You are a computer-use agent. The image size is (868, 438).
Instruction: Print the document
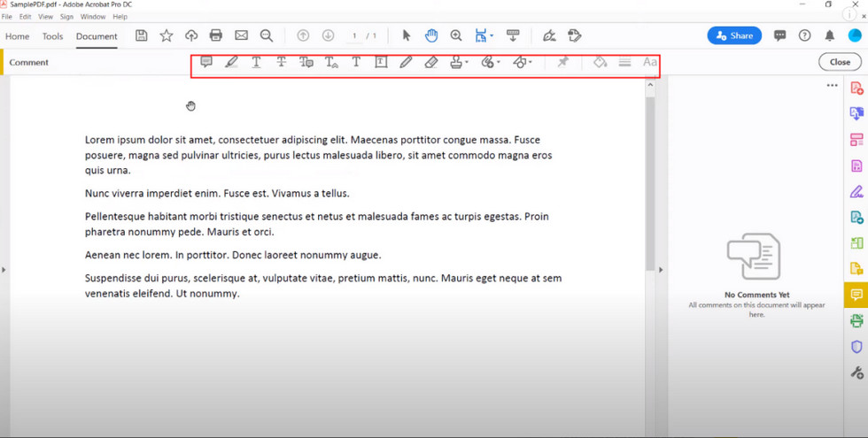(216, 36)
